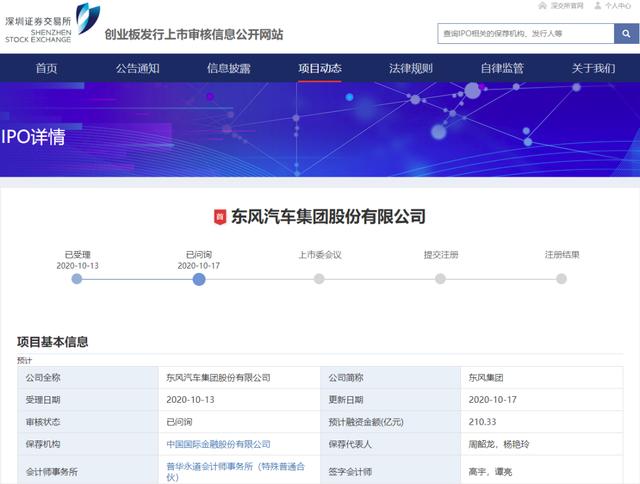Select the 项目动态 navigation tab

pyautogui.click(x=319, y=69)
